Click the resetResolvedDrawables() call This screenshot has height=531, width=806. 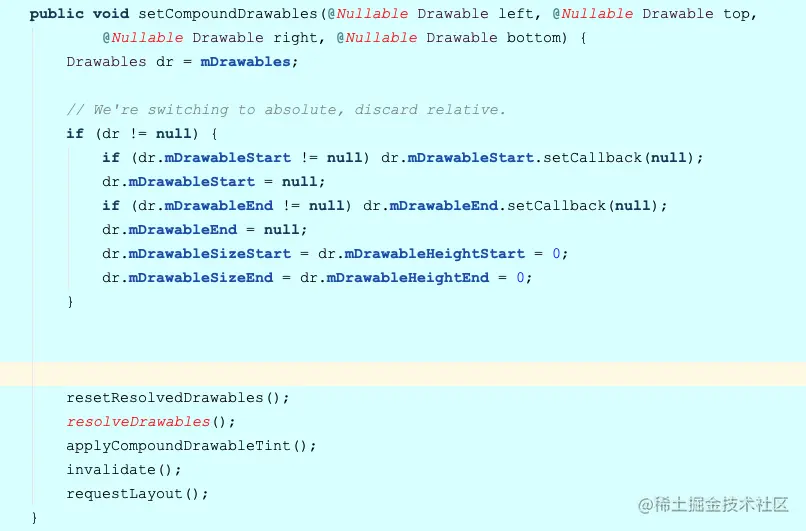coord(178,397)
